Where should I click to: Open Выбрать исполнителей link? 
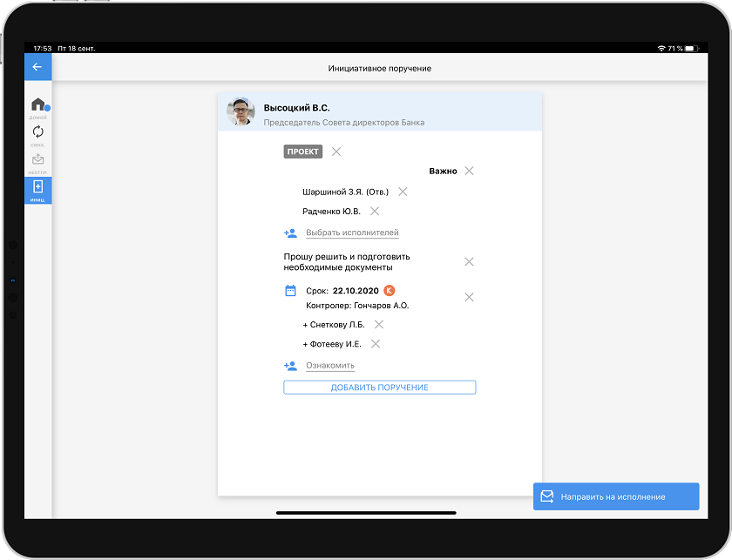352,233
